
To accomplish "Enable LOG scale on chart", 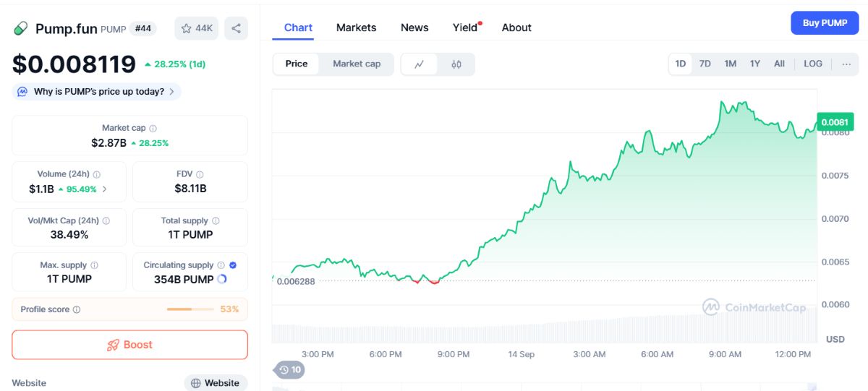I will tap(813, 64).
